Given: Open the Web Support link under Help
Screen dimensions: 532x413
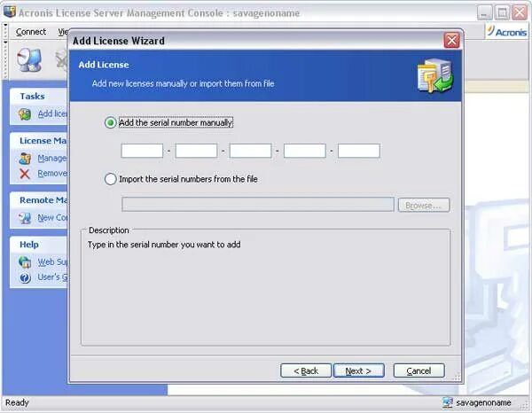Looking at the screenshot, I should point(52,261).
